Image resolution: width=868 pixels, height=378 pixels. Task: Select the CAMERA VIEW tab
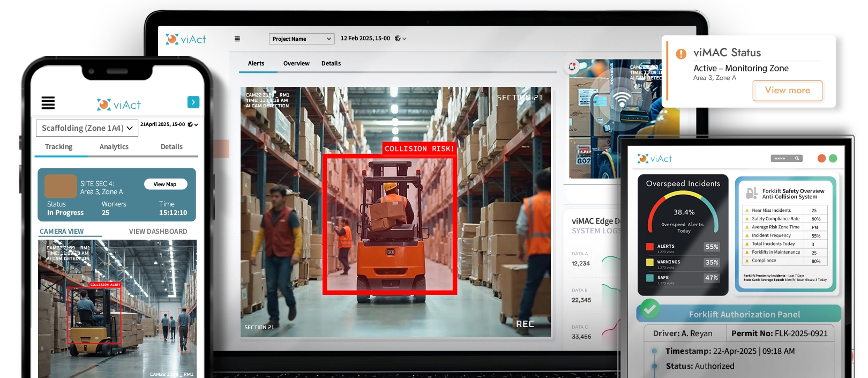[62, 231]
